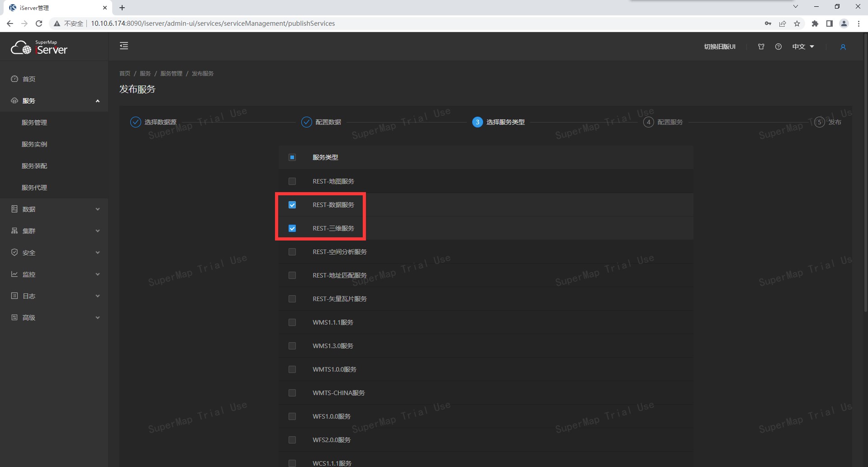Image resolution: width=868 pixels, height=467 pixels.
Task: Uncheck the REST-数据服务 checkbox
Action: pyautogui.click(x=292, y=205)
